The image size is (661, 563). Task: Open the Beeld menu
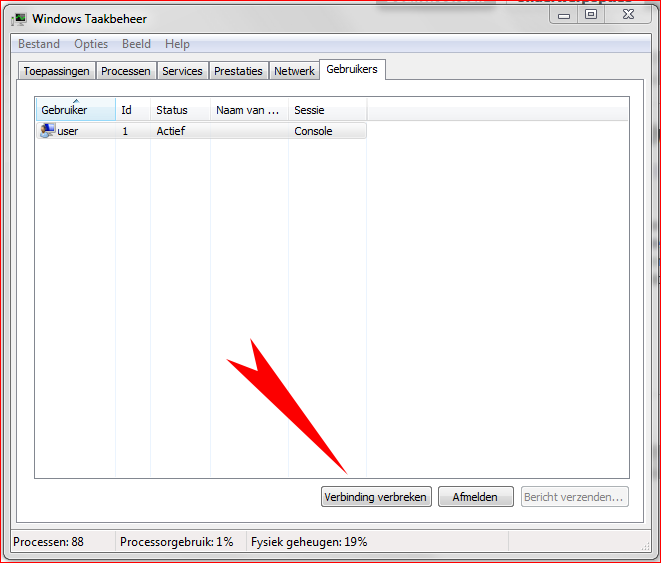coord(136,44)
